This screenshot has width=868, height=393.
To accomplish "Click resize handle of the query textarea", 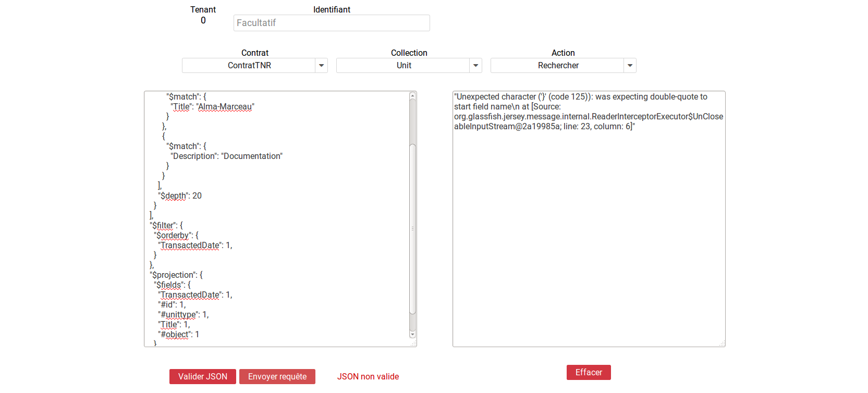I will coord(413,343).
